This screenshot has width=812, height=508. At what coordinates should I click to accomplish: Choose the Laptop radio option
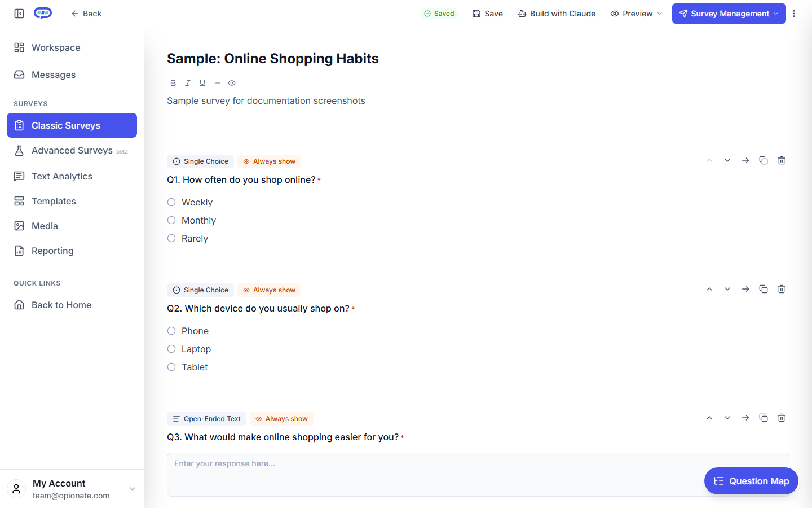pos(171,349)
